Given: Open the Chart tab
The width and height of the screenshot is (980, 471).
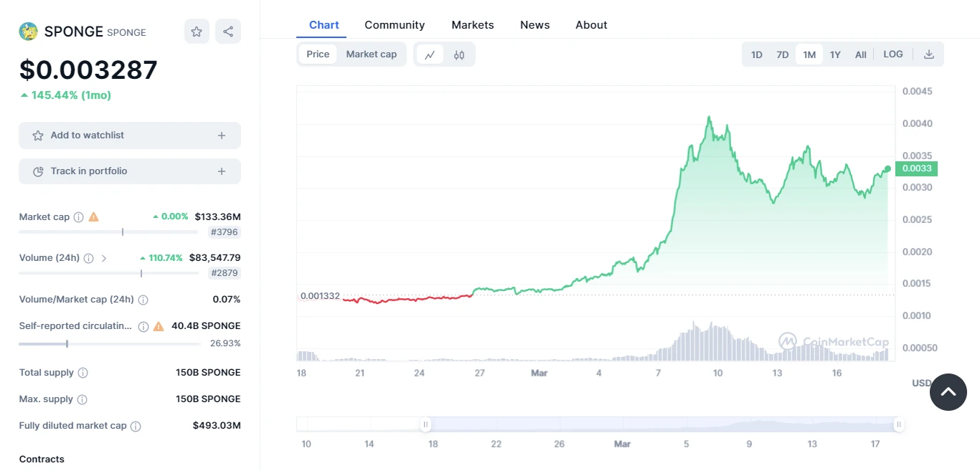Looking at the screenshot, I should (x=324, y=25).
